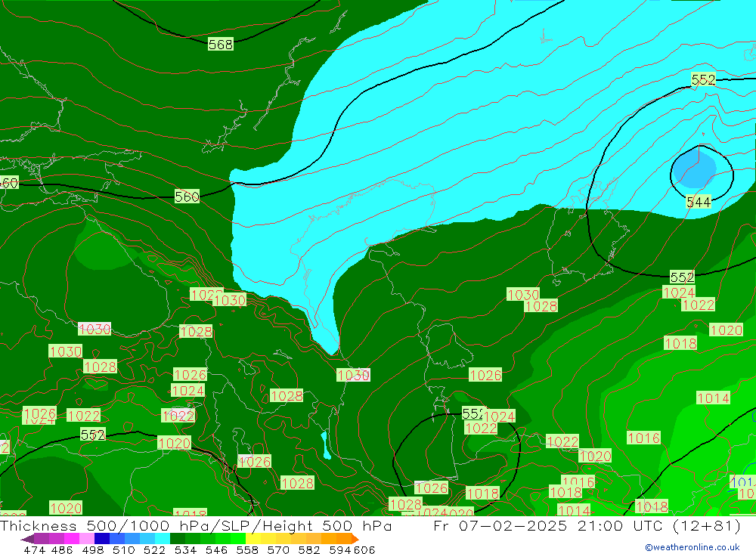Viewport: 756px width, 554px height.
Task: Click the legend value 522
Action: 155,549
